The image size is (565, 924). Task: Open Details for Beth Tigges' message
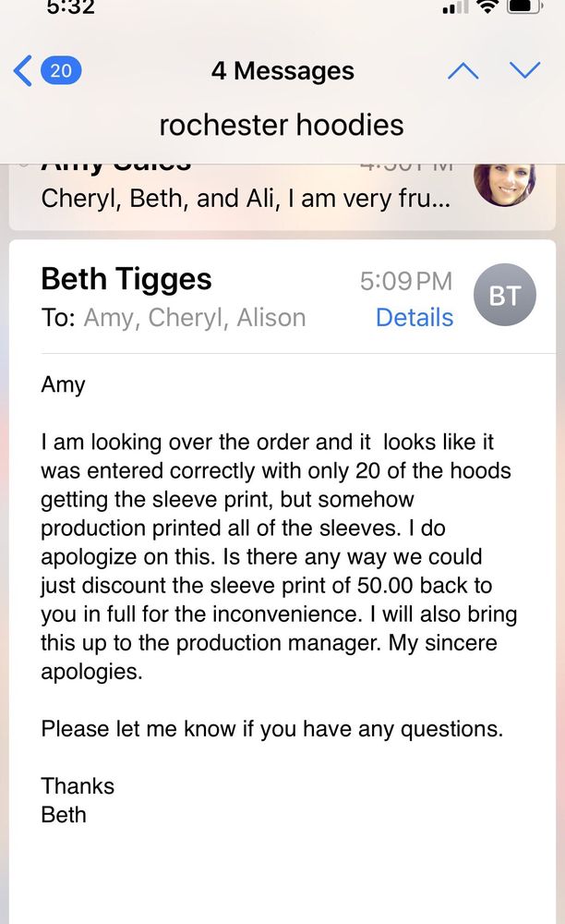pos(415,317)
